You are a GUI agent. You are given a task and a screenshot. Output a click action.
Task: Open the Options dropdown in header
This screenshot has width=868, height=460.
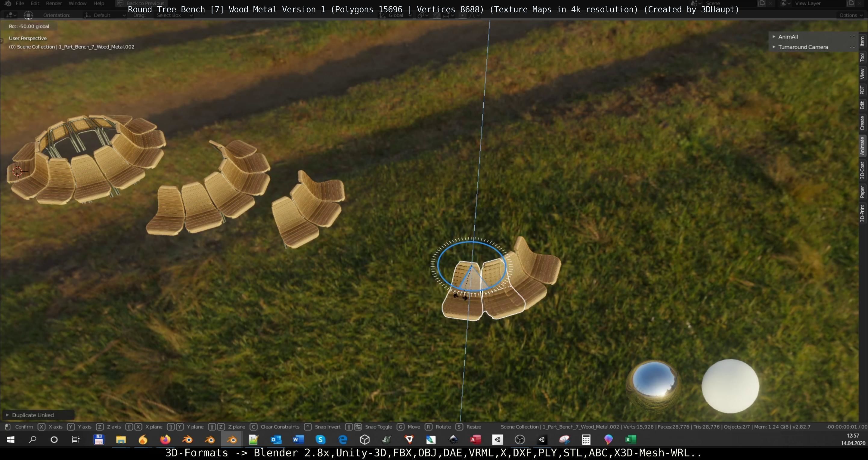pos(851,15)
